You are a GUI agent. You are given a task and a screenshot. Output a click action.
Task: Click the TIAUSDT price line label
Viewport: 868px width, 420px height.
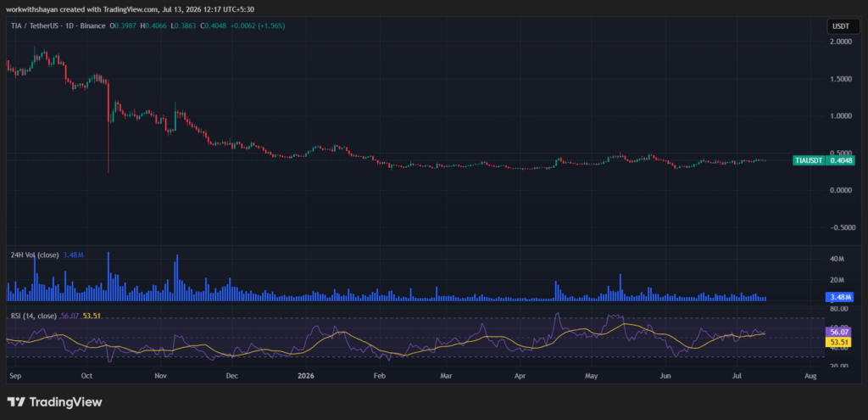click(809, 160)
